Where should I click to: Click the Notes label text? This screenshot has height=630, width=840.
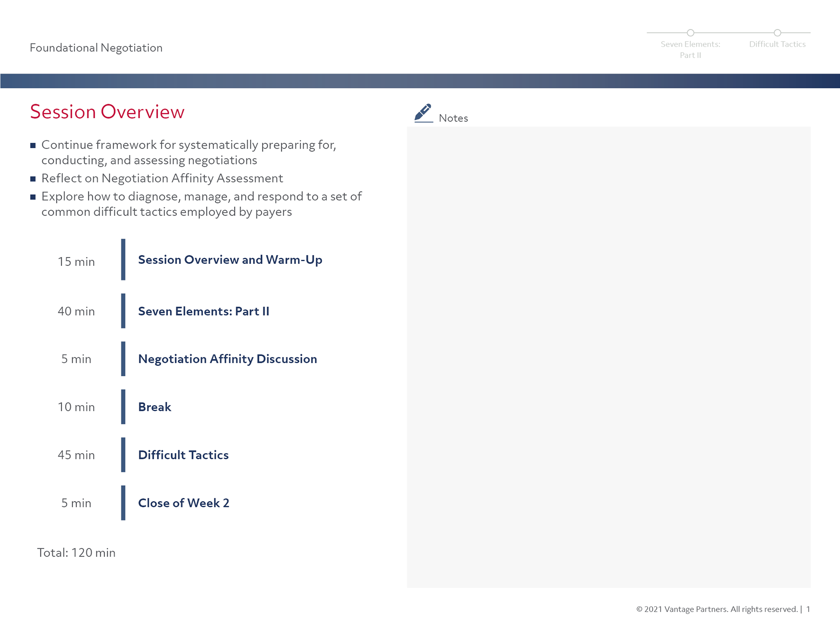tap(453, 119)
